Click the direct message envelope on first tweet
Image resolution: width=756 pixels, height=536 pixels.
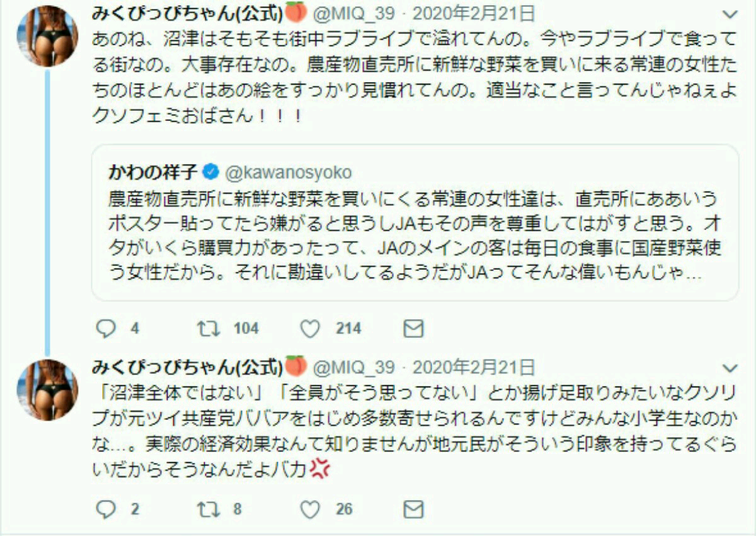(413, 329)
